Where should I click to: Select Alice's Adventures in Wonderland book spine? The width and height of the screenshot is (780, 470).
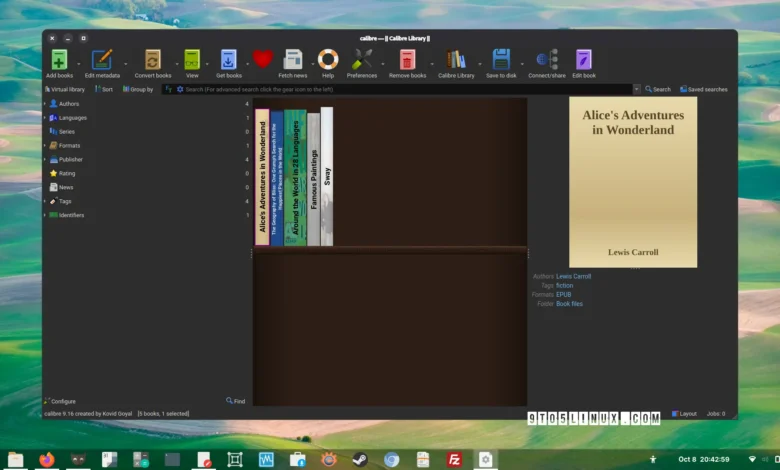point(262,177)
